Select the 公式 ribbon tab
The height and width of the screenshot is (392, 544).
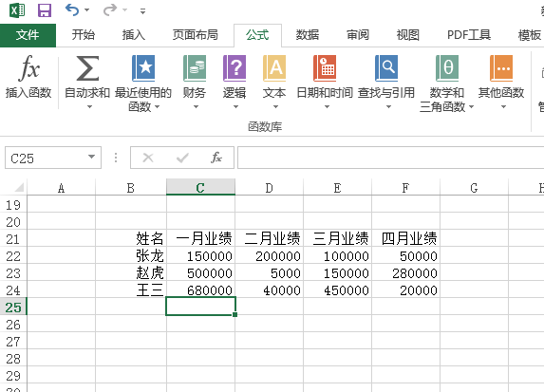[257, 35]
